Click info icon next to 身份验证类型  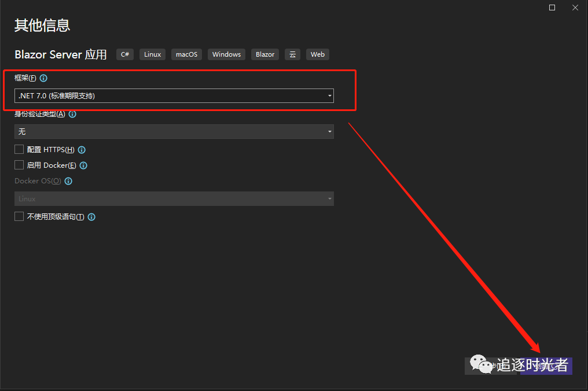72,114
